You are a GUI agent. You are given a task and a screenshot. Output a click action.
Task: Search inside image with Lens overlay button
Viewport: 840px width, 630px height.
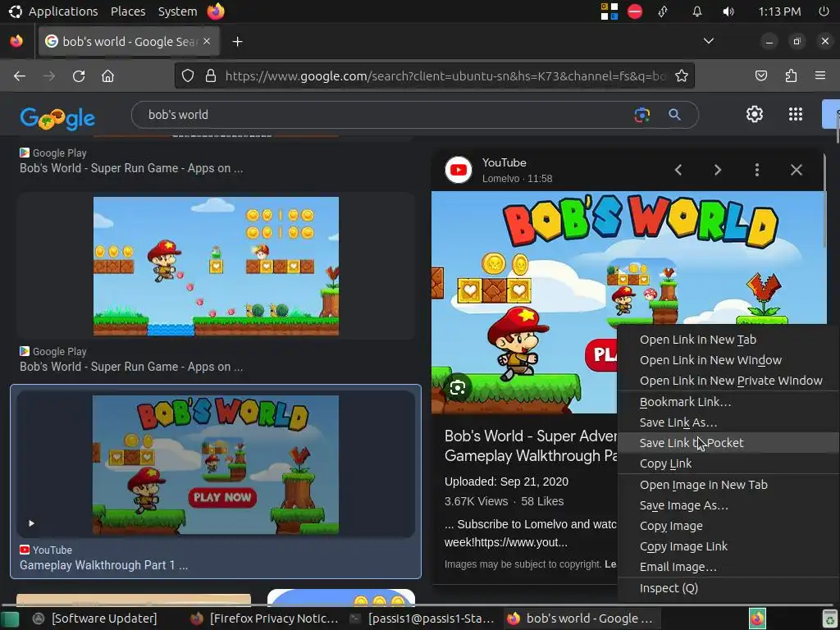(x=458, y=387)
